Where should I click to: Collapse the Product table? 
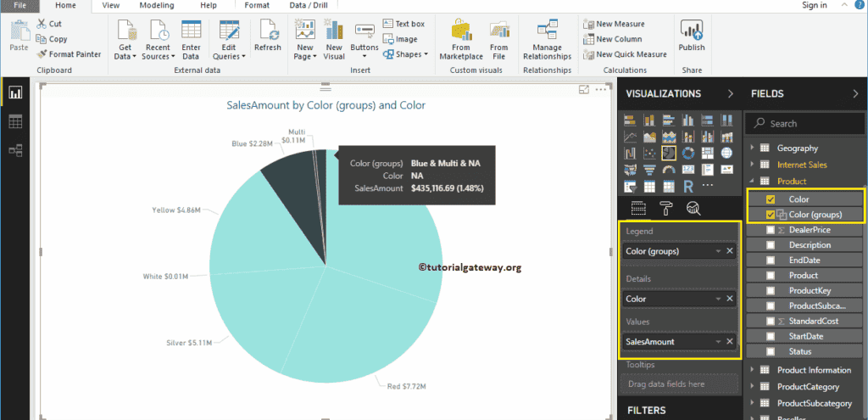click(x=752, y=182)
